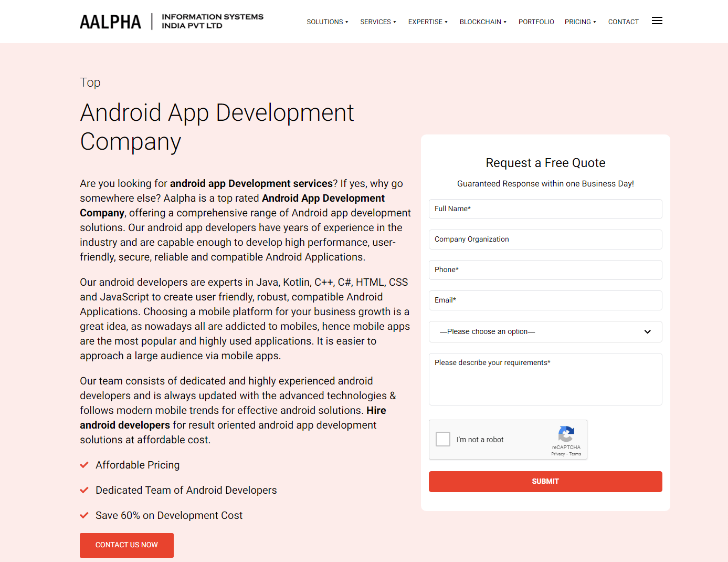Viewport: 728px width, 562px height.
Task: Click the Affordable Pricing list item
Action: point(138,465)
